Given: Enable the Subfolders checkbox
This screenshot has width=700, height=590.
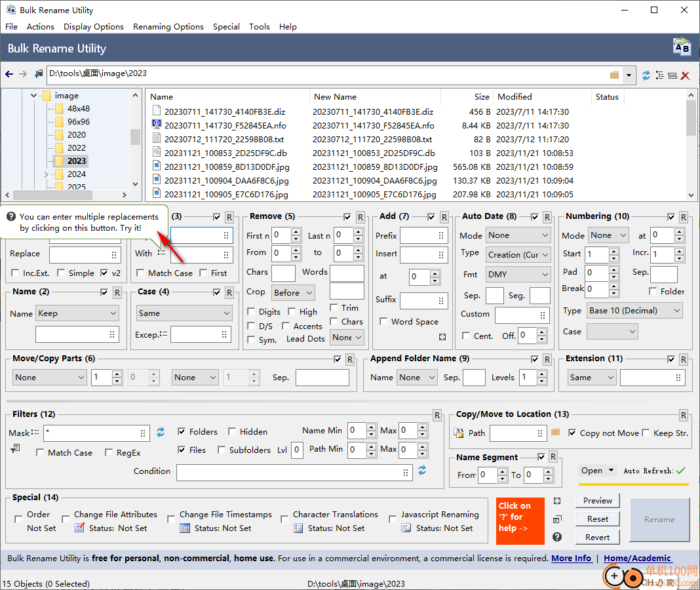Looking at the screenshot, I should point(222,450).
